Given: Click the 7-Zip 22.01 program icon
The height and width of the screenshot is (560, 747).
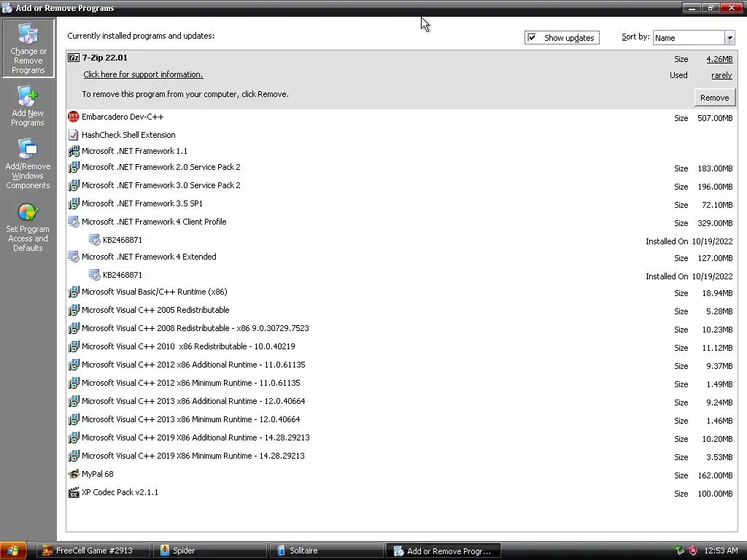Looking at the screenshot, I should click(74, 58).
